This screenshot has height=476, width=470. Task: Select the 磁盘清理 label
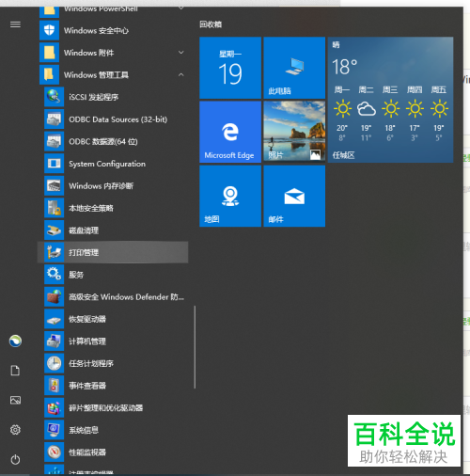(84, 230)
